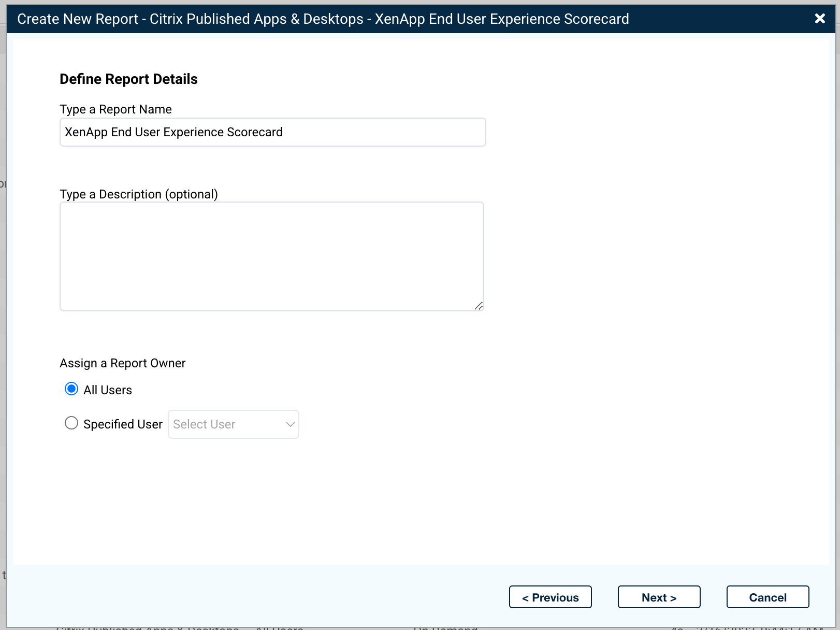Click the Report Name input field
This screenshot has width=840, height=630.
coord(273,132)
